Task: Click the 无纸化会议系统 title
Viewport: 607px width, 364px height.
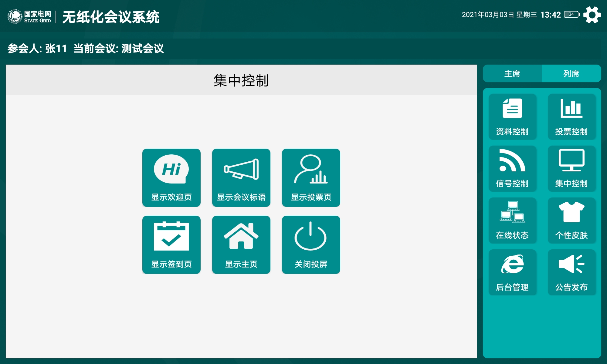Action: coord(111,17)
